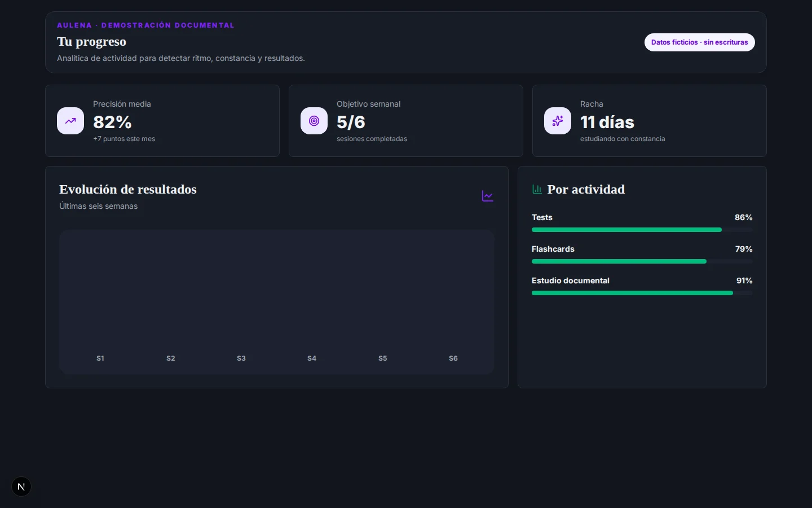Click the 'sesiones completadas' caption
812x508 pixels.
click(372, 139)
